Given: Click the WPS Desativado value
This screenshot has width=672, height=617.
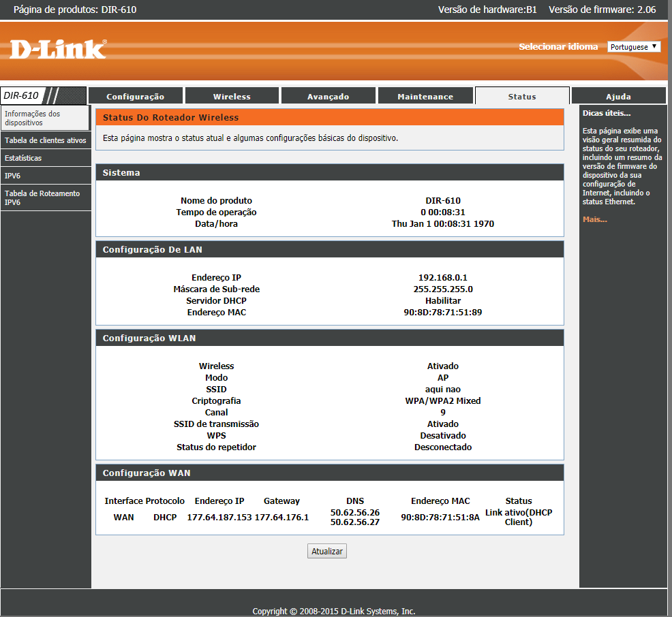Looking at the screenshot, I should coord(443,435).
